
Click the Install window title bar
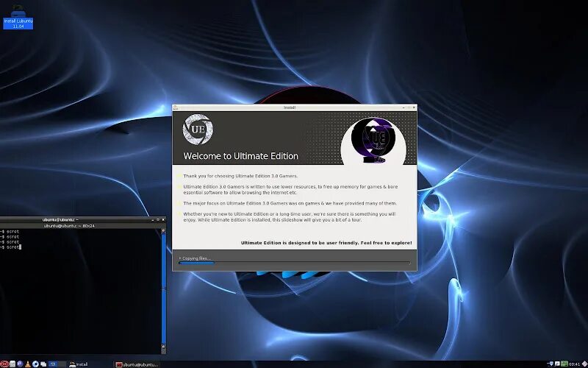coord(295,107)
